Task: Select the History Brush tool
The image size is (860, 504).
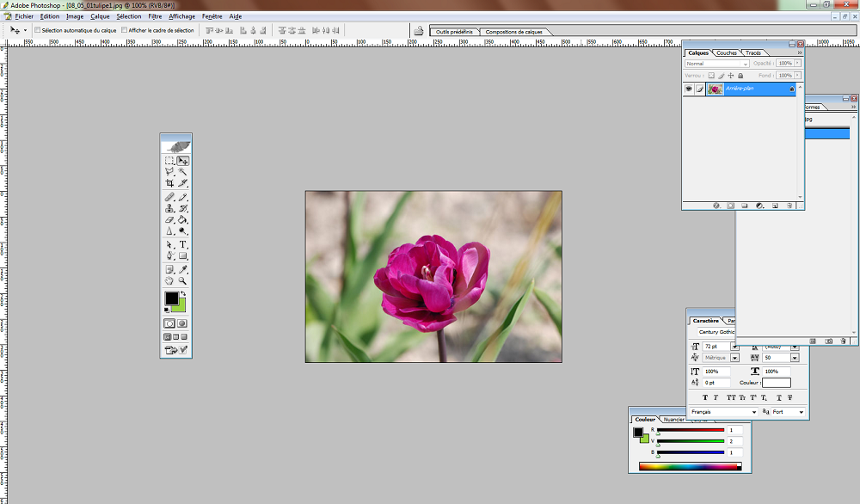Action: tap(182, 208)
